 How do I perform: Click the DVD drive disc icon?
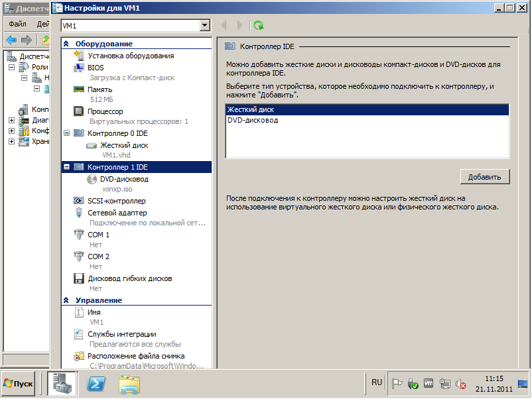[x=92, y=179]
